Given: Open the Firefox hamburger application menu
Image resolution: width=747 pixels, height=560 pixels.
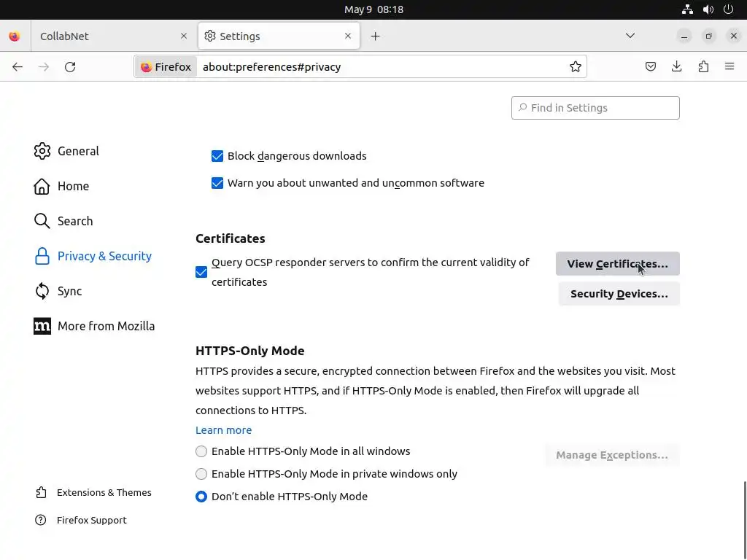Looking at the screenshot, I should tap(729, 67).
